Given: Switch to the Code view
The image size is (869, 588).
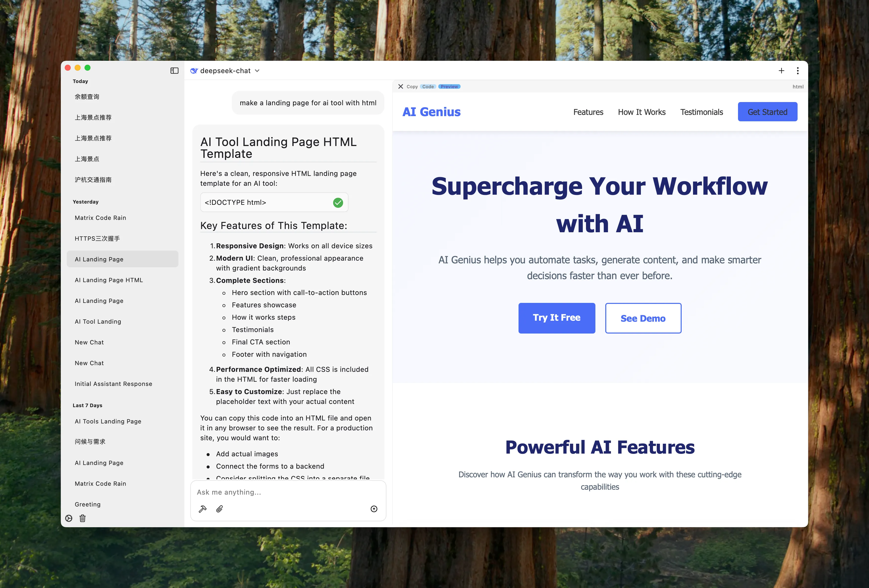Looking at the screenshot, I should 428,86.
